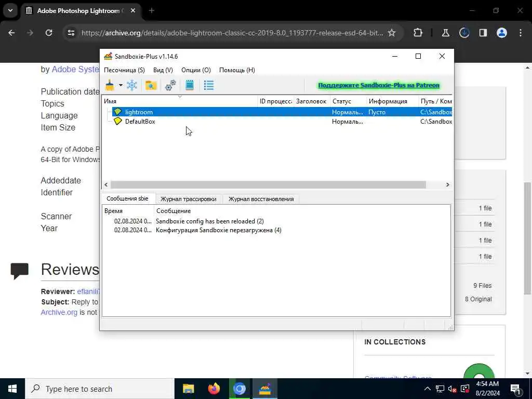This screenshot has height=399, width=532.
Task: Click the Sandboxie-Plus title bar app icon
Action: click(x=108, y=56)
